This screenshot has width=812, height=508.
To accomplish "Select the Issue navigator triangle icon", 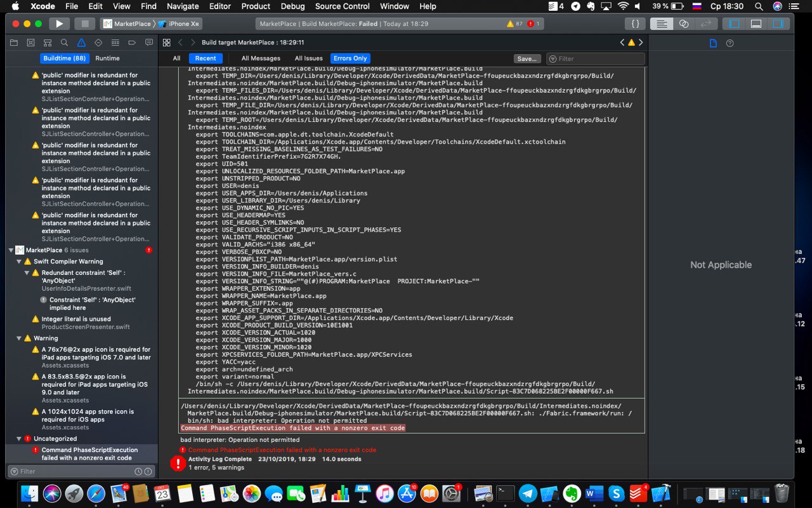I will tap(81, 43).
